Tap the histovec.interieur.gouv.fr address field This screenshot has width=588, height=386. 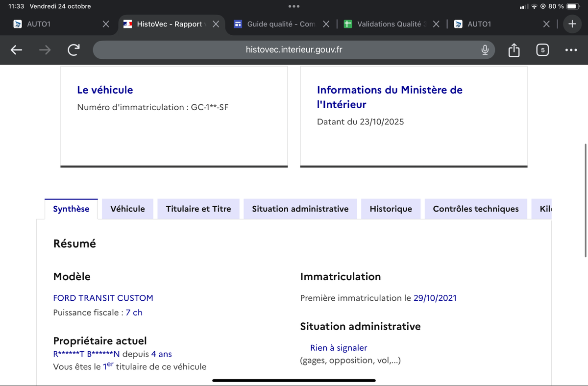(294, 49)
